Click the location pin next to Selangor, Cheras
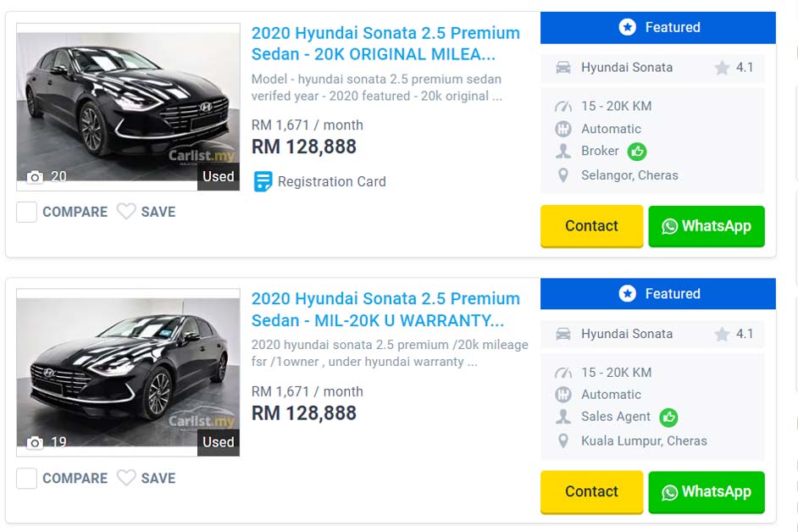The height and width of the screenshot is (532, 798). (x=563, y=175)
